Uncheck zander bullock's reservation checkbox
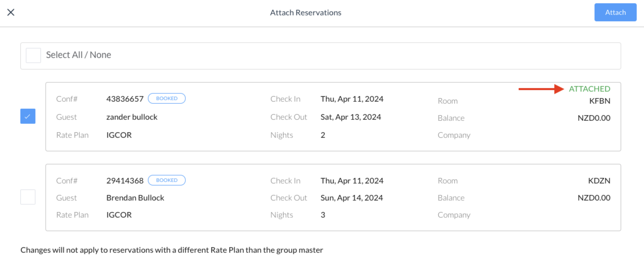This screenshot has width=644, height=262. (28, 116)
